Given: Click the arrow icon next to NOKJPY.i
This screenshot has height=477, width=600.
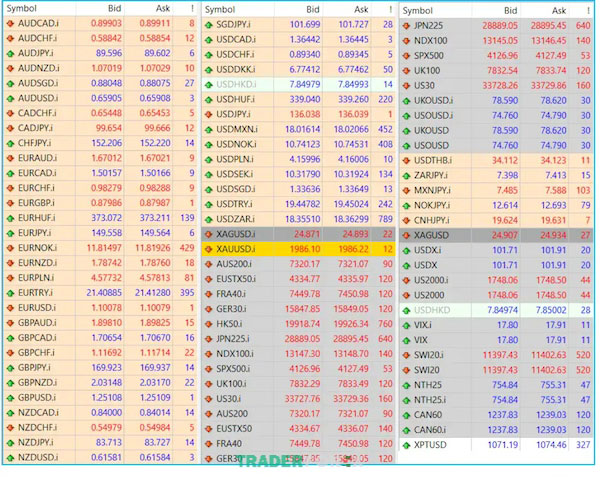Looking at the screenshot, I should coord(406,205).
